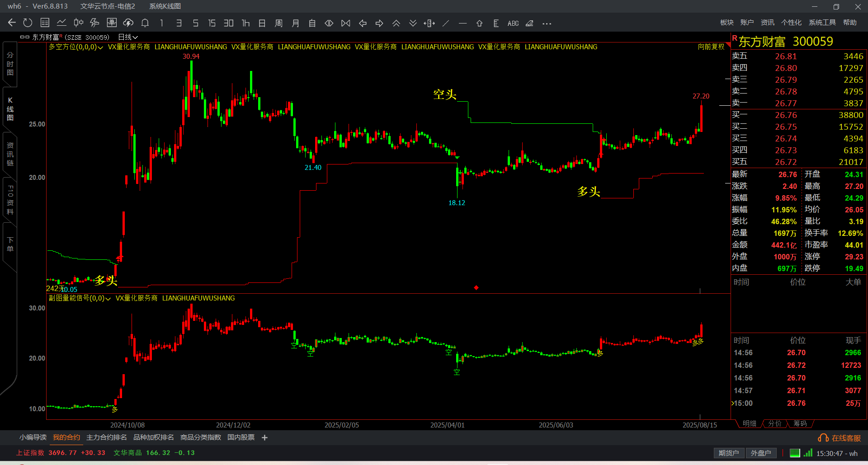This screenshot has height=465, width=868.
Task: Select the horizontal line drawing tool
Action: (462, 23)
